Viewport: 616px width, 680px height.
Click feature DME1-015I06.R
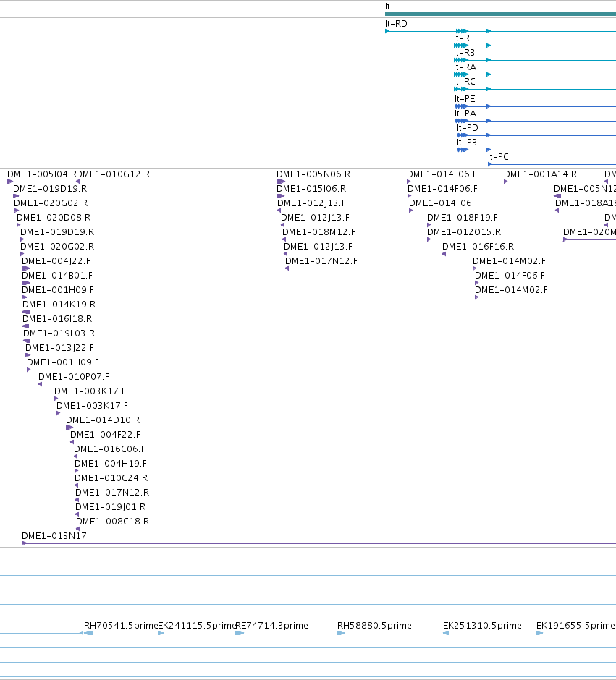coord(311,189)
